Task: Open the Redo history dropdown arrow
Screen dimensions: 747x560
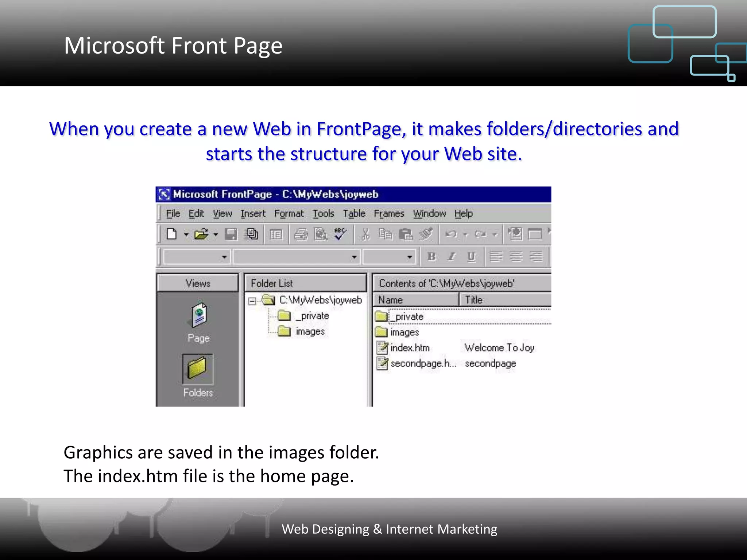Action: point(495,235)
